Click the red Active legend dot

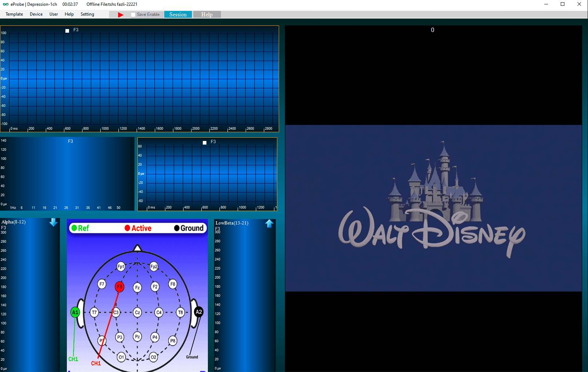click(x=128, y=228)
